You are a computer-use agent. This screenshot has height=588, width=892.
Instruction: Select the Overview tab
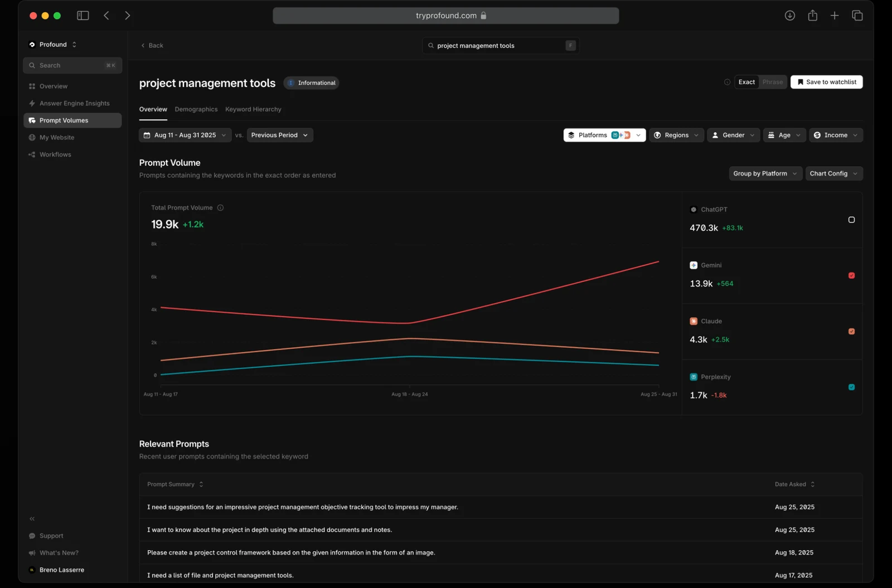coord(153,109)
